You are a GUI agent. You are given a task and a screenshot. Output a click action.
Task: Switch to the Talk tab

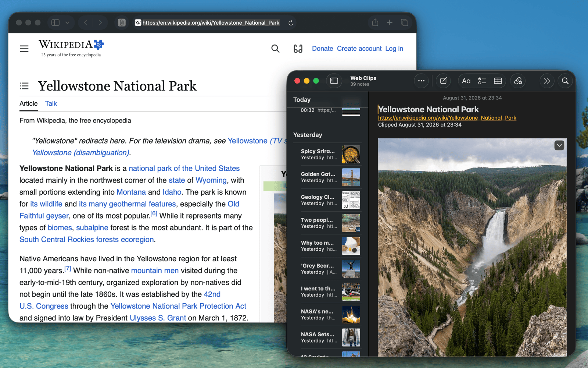(x=51, y=103)
